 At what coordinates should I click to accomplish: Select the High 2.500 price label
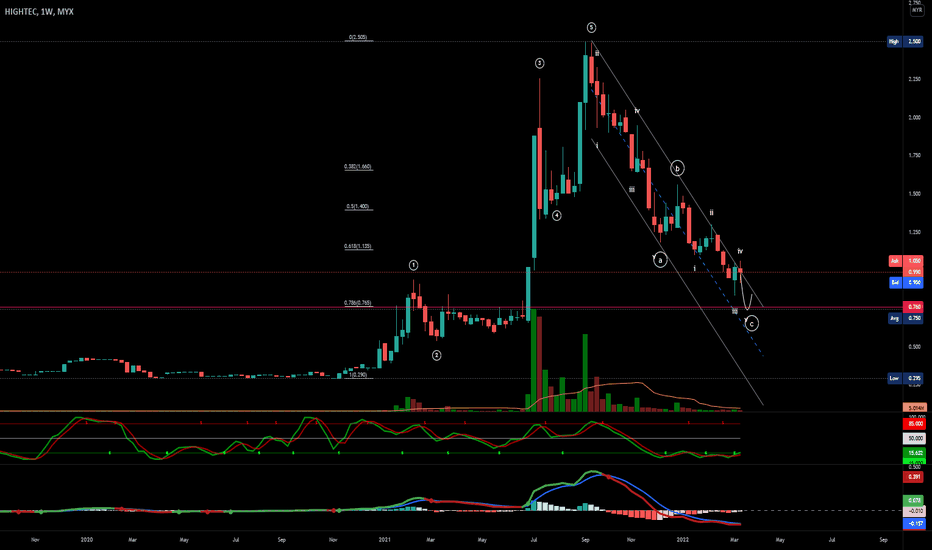pos(904,42)
